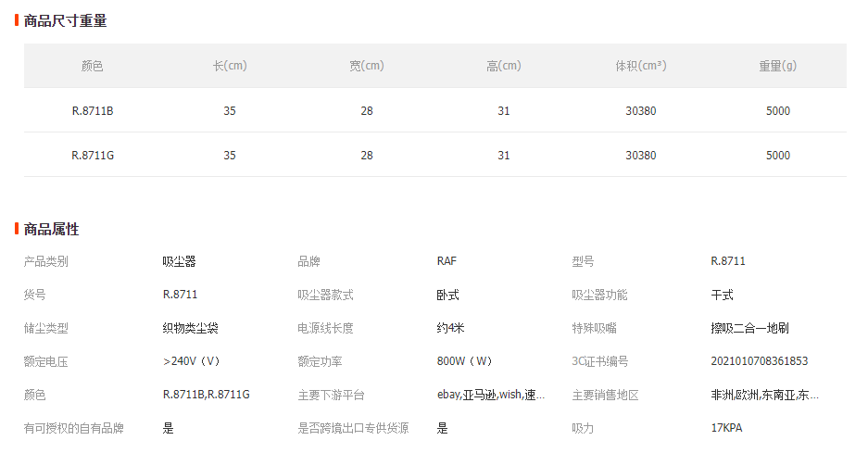The image size is (868, 453).
Task: Select the 重量(g) column header
Action: [x=778, y=66]
